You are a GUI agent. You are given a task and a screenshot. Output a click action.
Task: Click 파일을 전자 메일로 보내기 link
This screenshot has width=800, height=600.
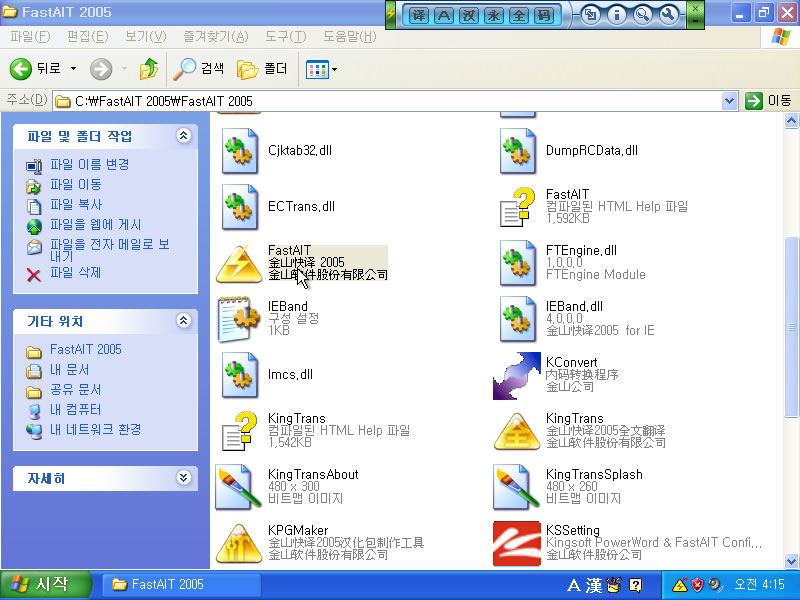click(109, 249)
